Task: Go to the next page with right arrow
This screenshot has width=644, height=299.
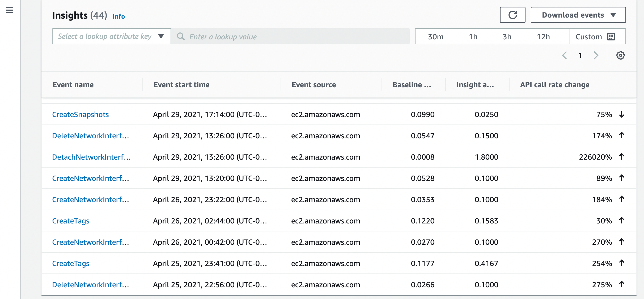Action: tap(596, 55)
